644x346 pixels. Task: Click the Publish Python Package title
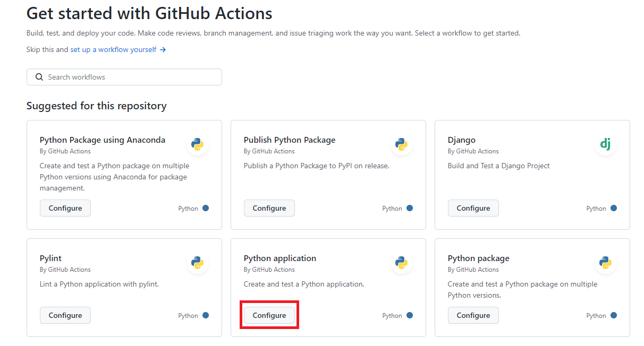point(290,140)
